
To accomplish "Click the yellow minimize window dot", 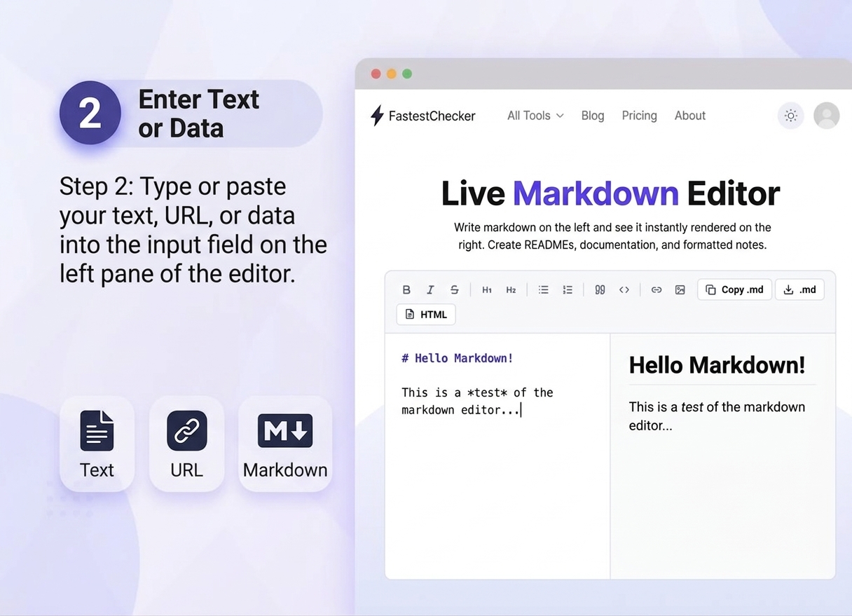I will click(x=392, y=74).
